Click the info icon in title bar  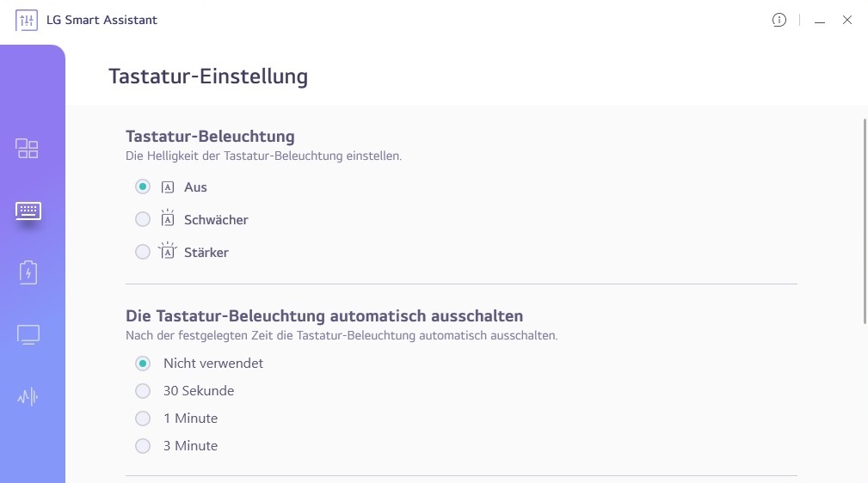tap(779, 20)
